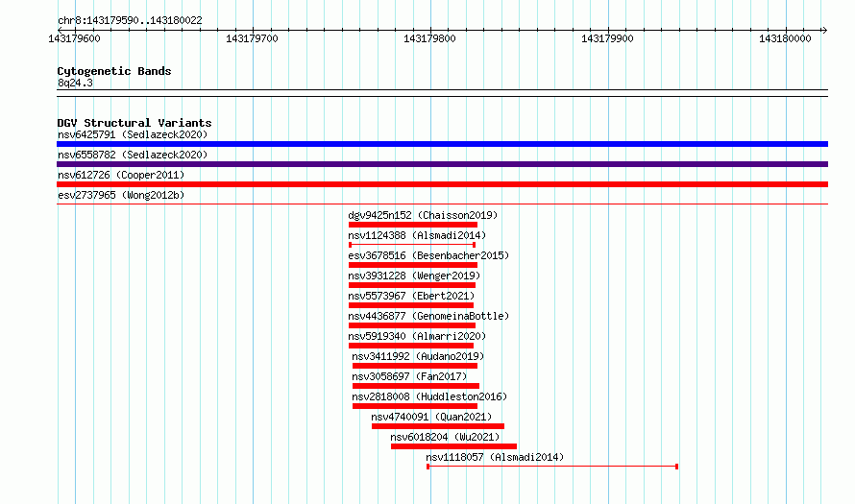Image resolution: width=855 pixels, height=504 pixels.
Task: Select the thick red nsv612726 bar
Action: pos(442,184)
